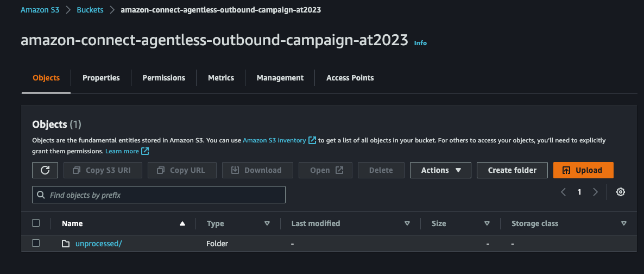Switch to the Metrics tab

pyautogui.click(x=221, y=78)
